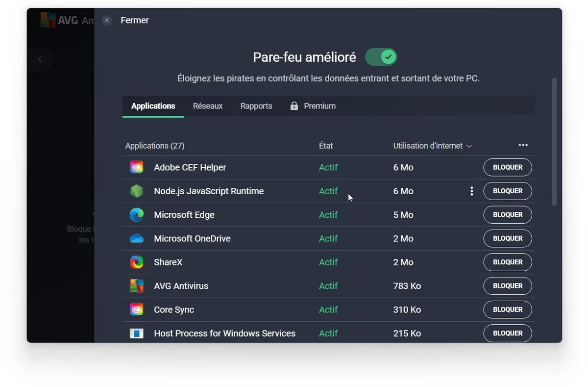Click the Pare-feu amélioré heading
This screenshot has width=588, height=387.
304,57
